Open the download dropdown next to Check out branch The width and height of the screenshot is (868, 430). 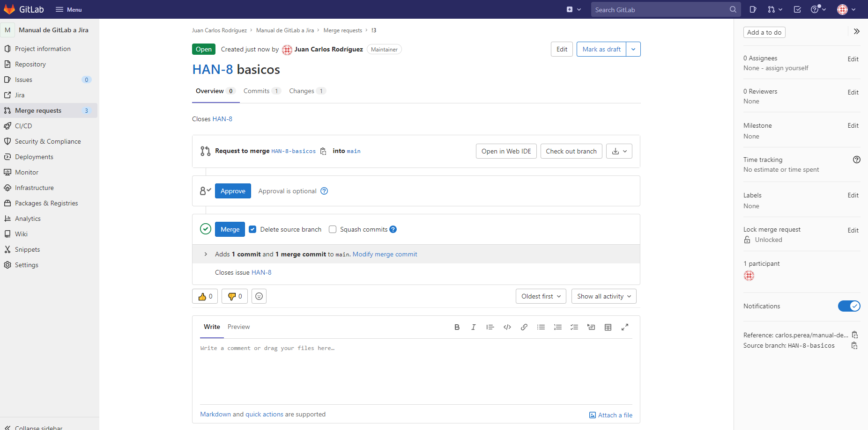coord(619,151)
